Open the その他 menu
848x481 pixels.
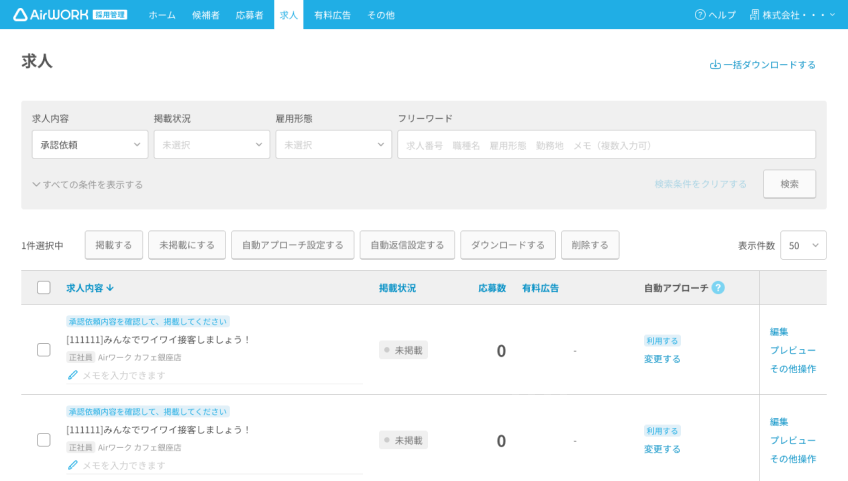381,15
